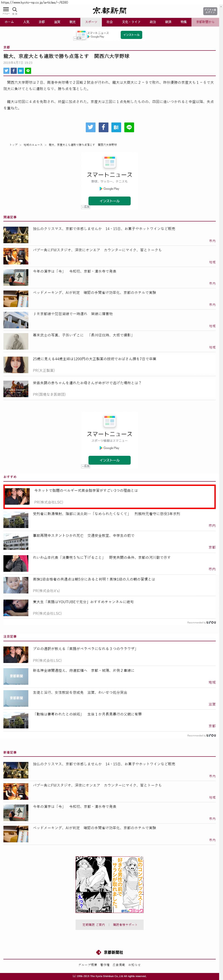Image resolution: width=223 pixels, height=980 pixels.
Task: Click large Twitter share button
Action: [91, 127]
